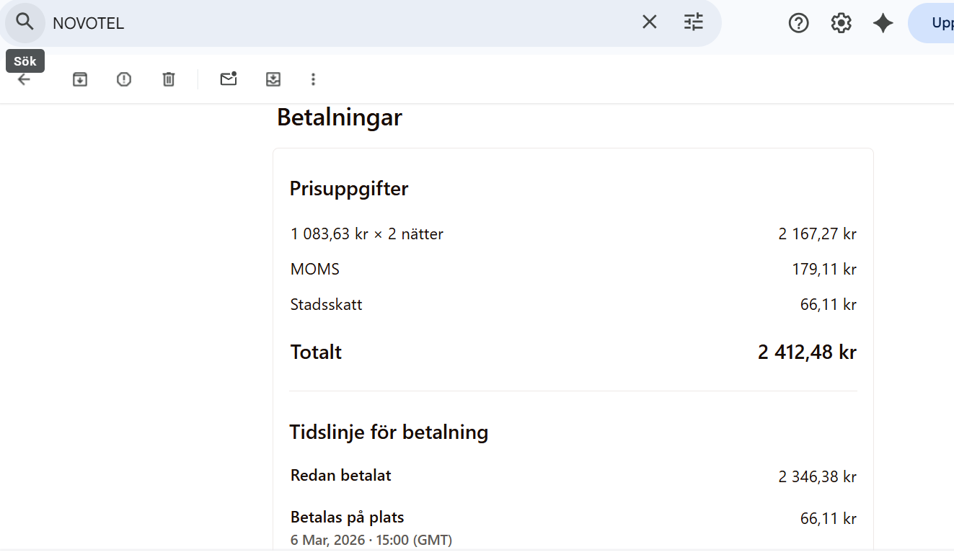Clear the NOVOTEL search with the X
The image size is (954, 560).
pyautogui.click(x=650, y=22)
